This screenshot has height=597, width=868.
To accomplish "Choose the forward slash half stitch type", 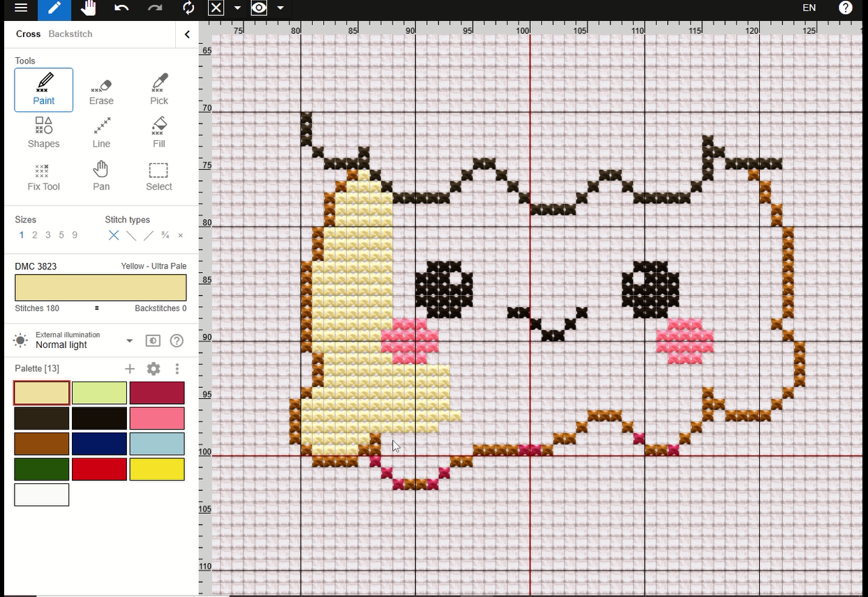I will tap(148, 235).
